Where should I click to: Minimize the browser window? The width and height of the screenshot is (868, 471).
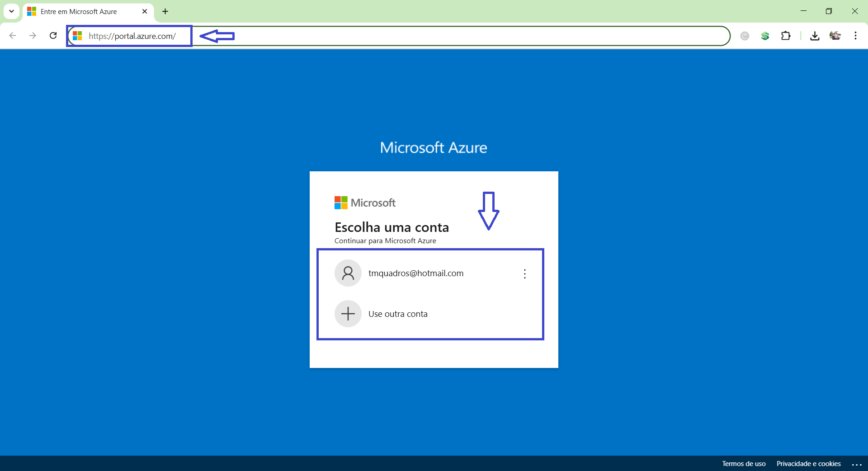pos(803,11)
